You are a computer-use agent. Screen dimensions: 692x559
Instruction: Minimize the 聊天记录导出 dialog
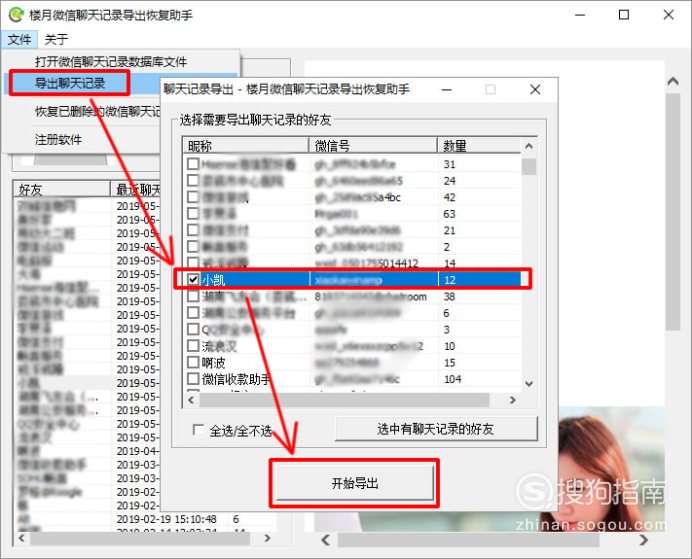pos(447,90)
